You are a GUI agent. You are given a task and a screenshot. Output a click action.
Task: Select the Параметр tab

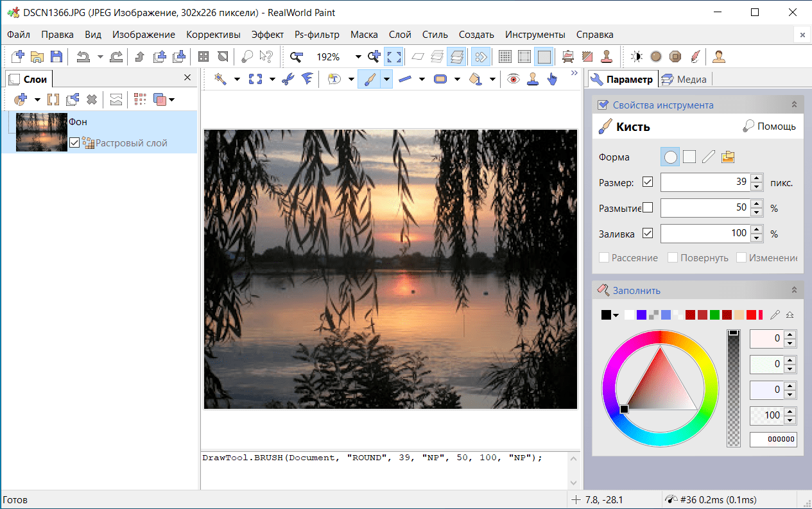coord(621,80)
